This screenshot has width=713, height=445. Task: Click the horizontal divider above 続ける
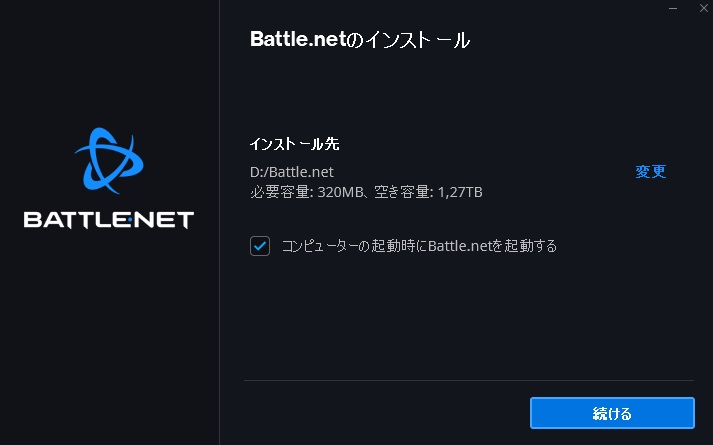pyautogui.click(x=468, y=380)
